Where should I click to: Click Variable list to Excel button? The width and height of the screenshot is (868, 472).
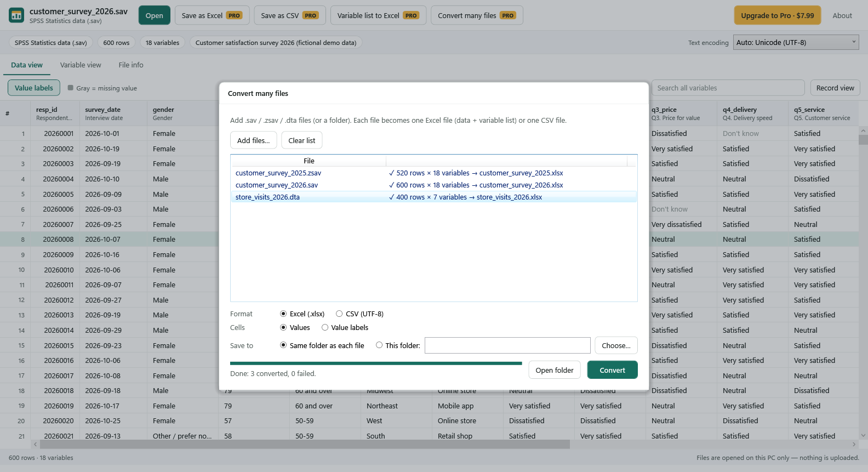point(379,15)
